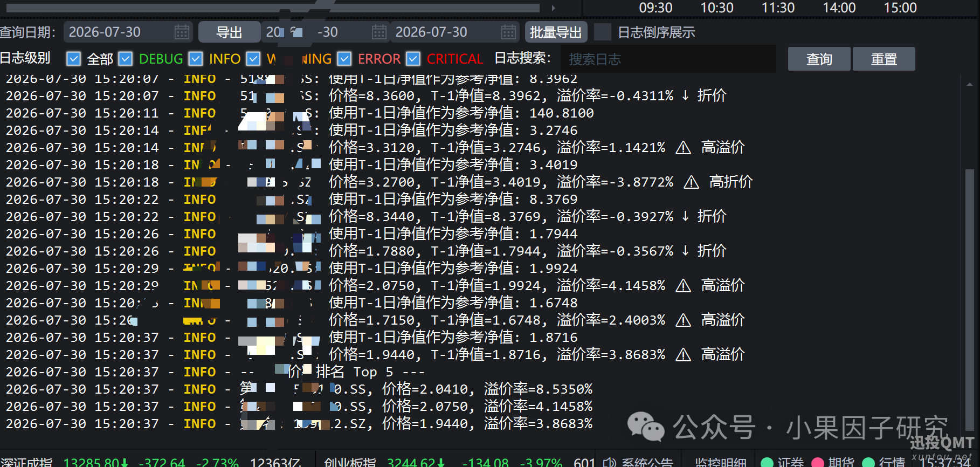
Task: Select log line with 溢价率=1.1421% 高溢价
Action: pyautogui.click(x=375, y=148)
